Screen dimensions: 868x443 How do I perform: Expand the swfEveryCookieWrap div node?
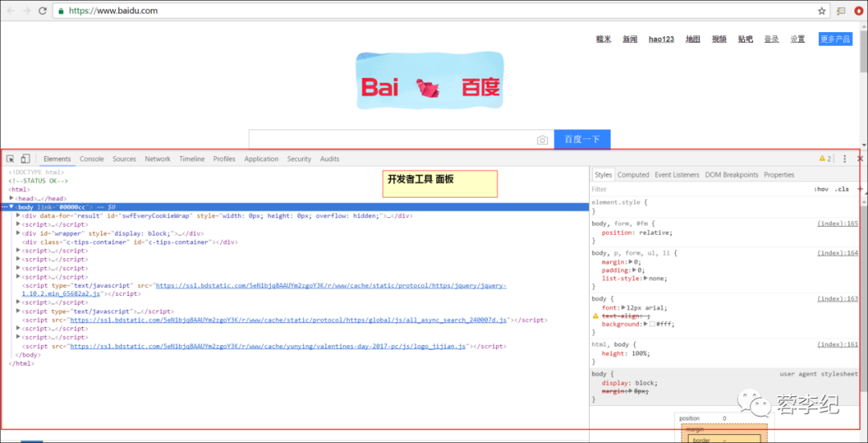tap(18, 215)
